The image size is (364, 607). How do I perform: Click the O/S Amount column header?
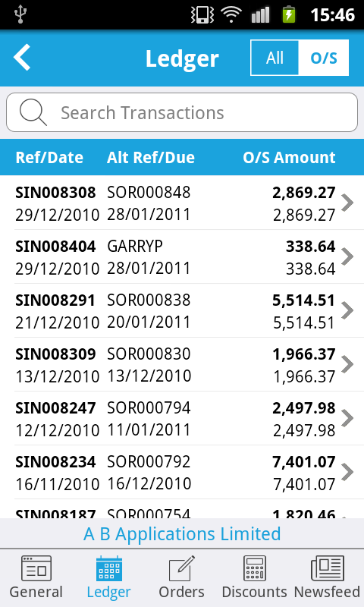tap(289, 158)
